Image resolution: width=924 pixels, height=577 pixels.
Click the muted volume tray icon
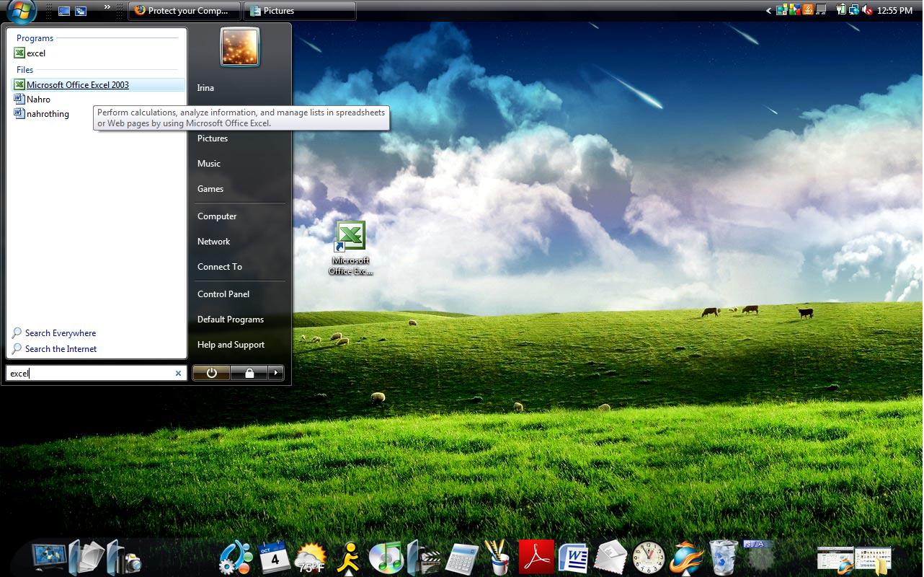point(867,11)
